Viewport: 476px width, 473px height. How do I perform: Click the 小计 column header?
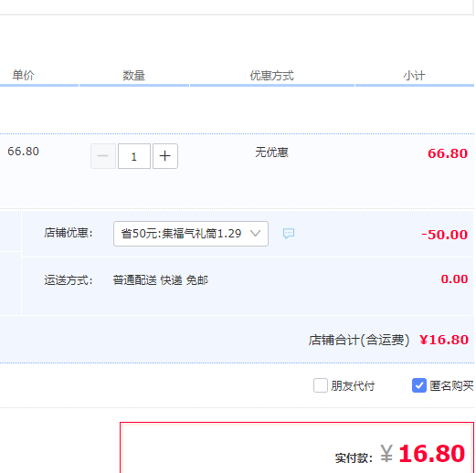pyautogui.click(x=414, y=76)
